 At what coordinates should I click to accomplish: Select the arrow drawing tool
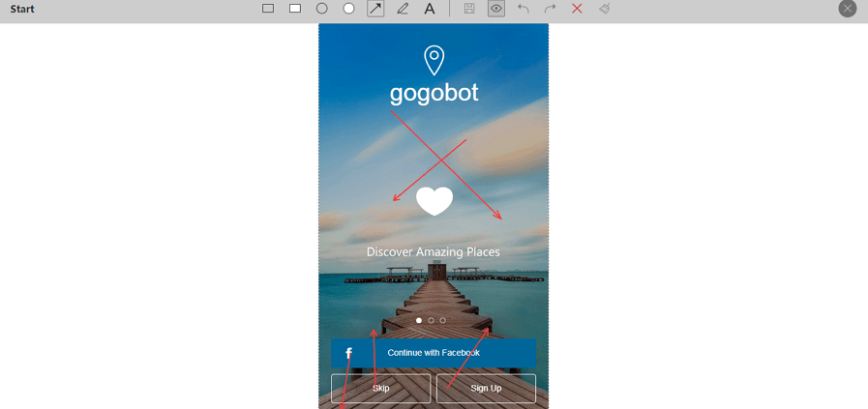(x=375, y=9)
